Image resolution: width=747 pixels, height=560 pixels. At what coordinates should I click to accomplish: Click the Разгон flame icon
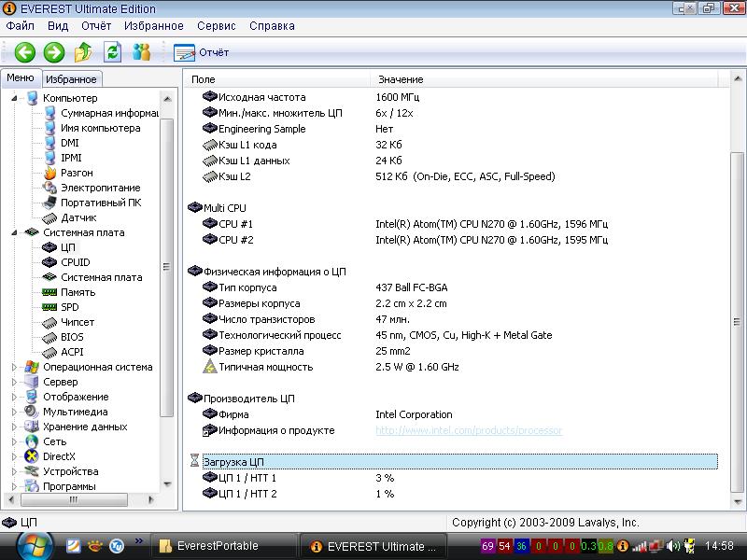coord(50,173)
